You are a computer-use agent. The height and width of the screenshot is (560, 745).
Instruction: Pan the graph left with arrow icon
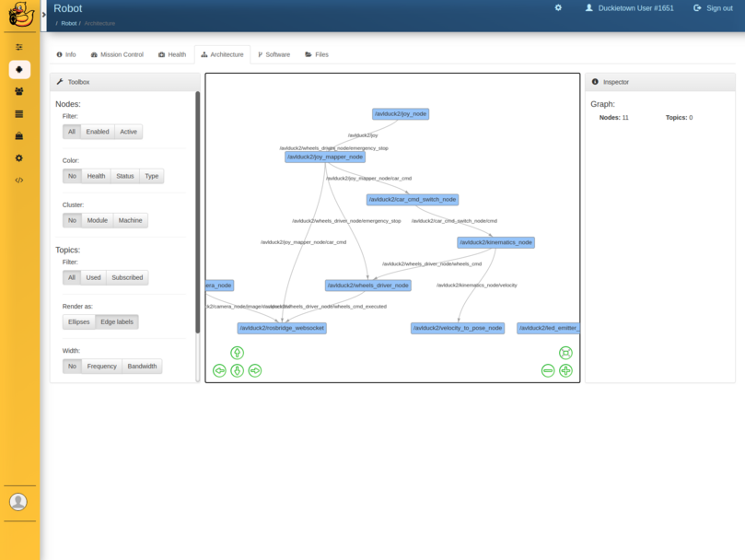tap(219, 370)
